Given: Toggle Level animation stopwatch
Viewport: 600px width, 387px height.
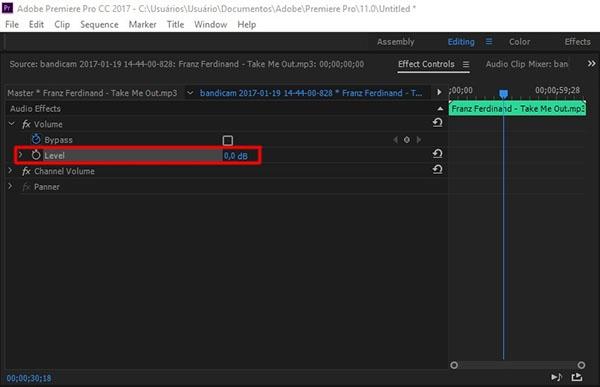Looking at the screenshot, I should (36, 155).
